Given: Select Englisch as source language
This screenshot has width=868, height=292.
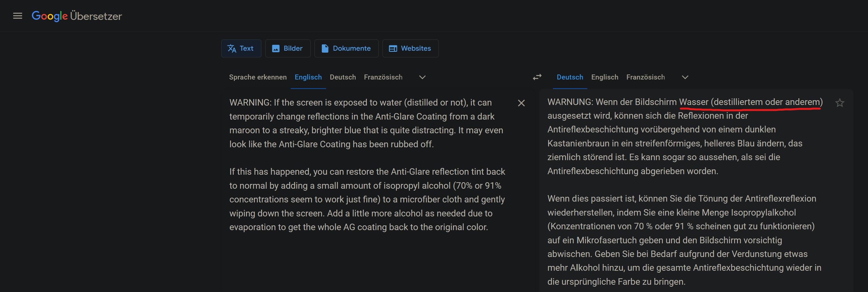Looking at the screenshot, I should pos(308,77).
